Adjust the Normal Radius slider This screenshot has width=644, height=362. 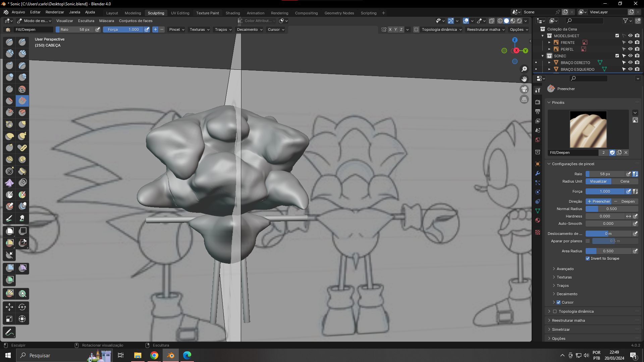point(611,209)
